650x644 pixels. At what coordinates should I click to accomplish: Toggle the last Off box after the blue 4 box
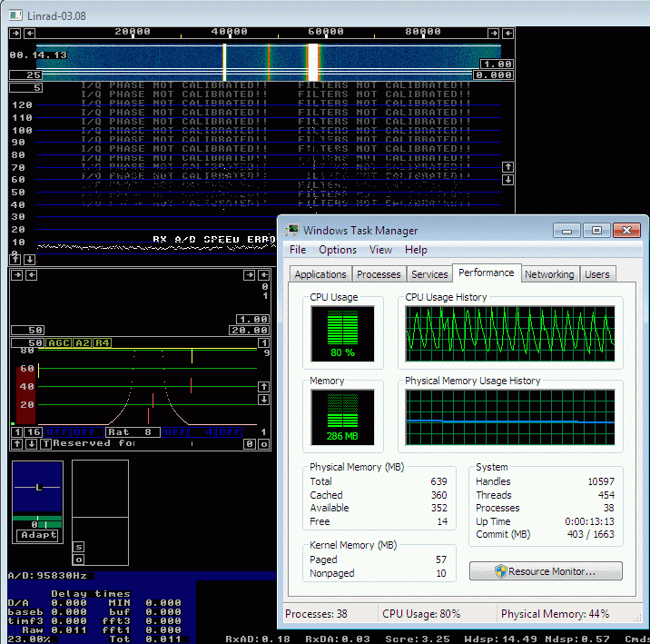pos(230,432)
